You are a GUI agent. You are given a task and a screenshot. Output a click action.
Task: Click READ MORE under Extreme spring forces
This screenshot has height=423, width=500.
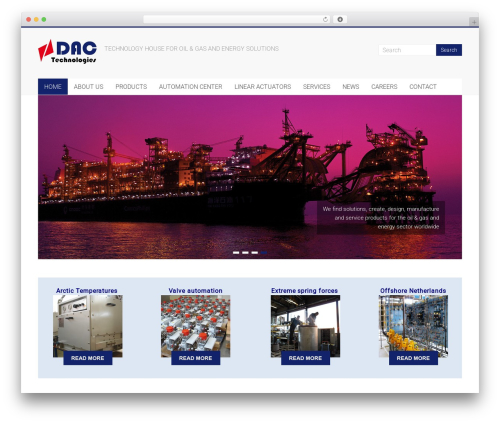[305, 358]
